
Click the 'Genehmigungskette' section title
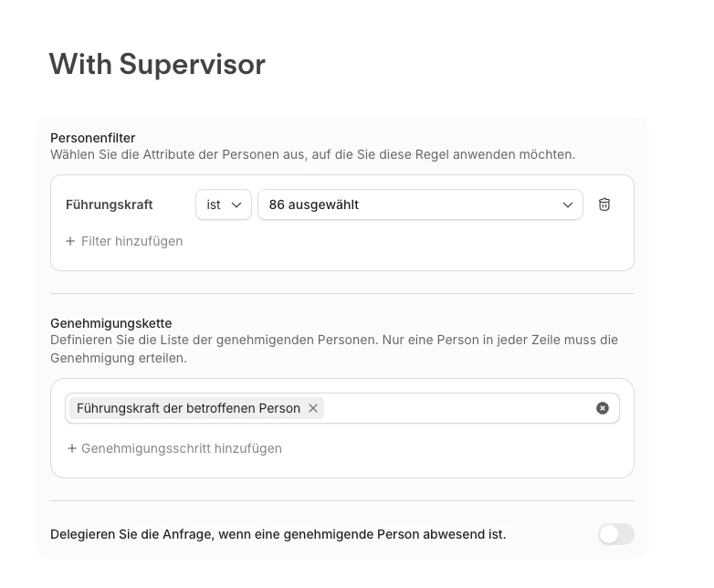(x=110, y=323)
